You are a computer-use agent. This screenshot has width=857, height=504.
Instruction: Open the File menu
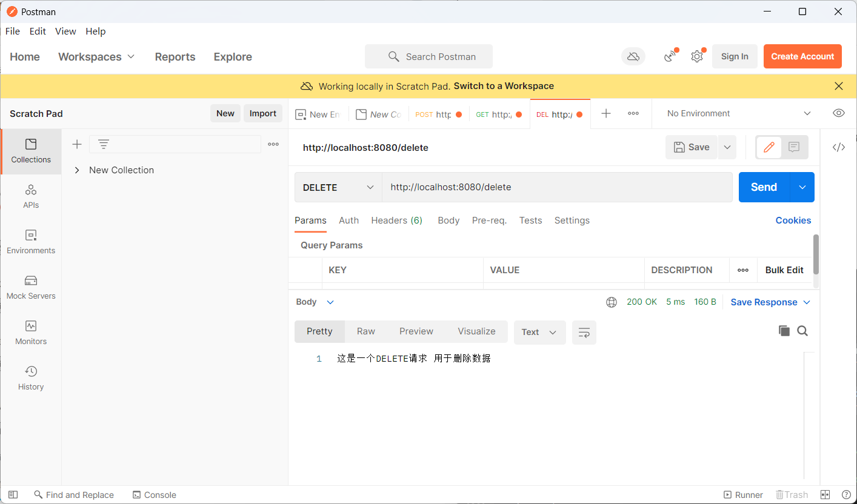[x=12, y=31]
